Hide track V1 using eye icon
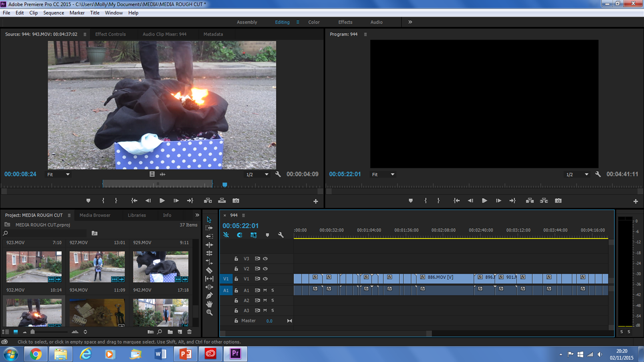 click(265, 279)
